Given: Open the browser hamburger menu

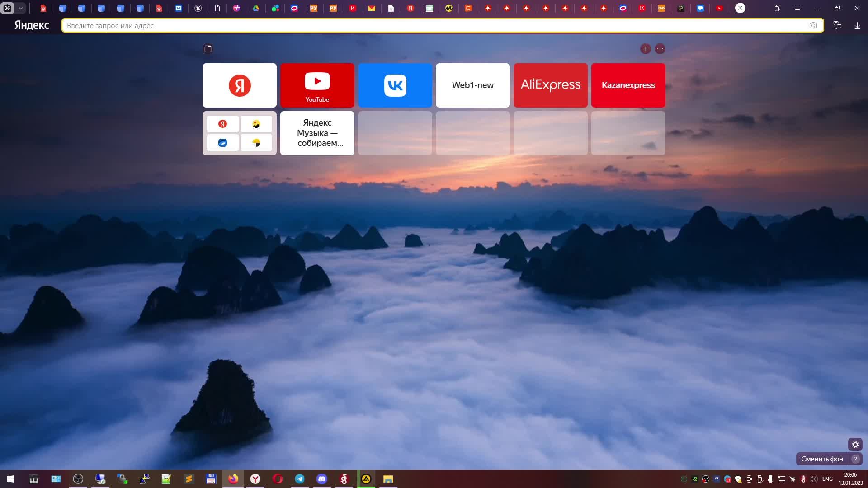Looking at the screenshot, I should tap(797, 8).
